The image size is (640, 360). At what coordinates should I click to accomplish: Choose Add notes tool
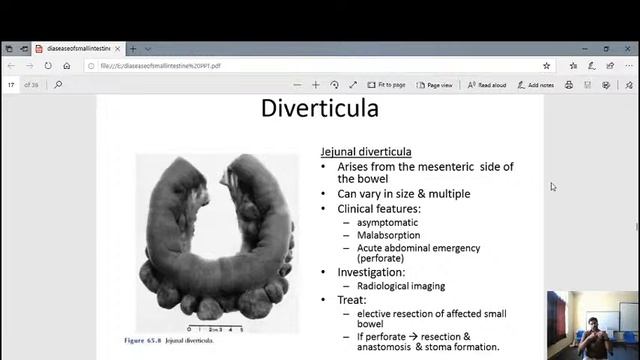536,85
